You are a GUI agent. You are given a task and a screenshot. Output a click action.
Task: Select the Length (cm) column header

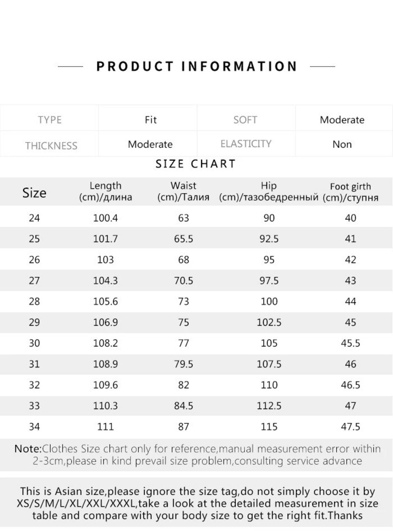tap(105, 191)
